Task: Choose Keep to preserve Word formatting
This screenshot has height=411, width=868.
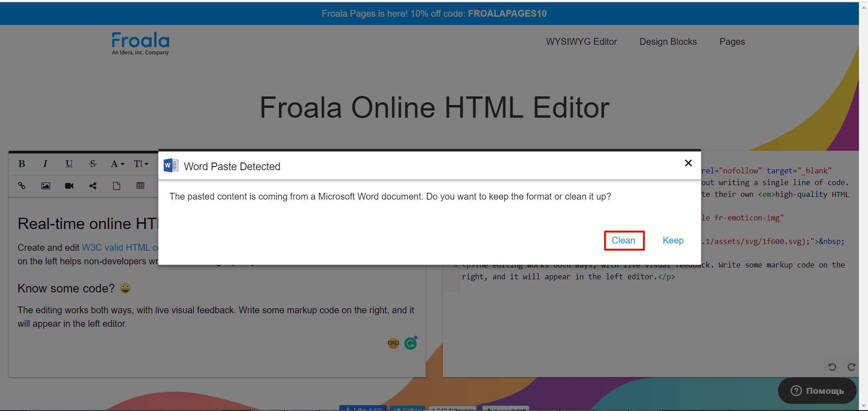Action: [x=673, y=240]
